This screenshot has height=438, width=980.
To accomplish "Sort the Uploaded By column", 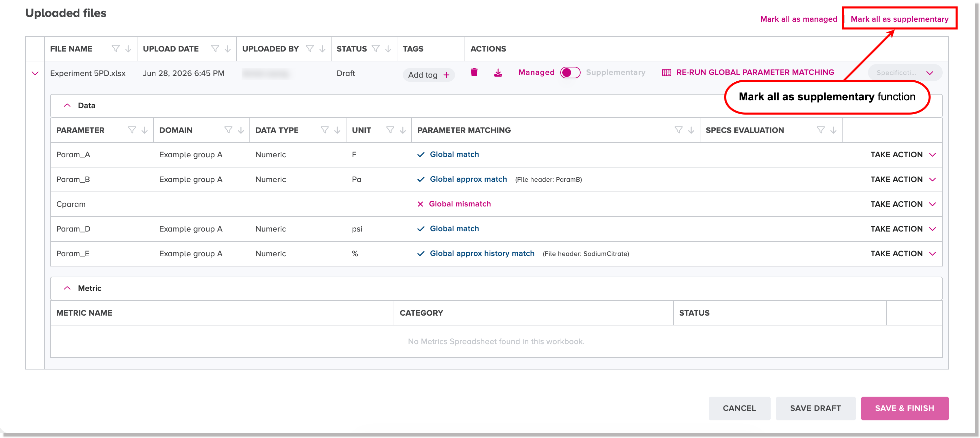I will (323, 49).
